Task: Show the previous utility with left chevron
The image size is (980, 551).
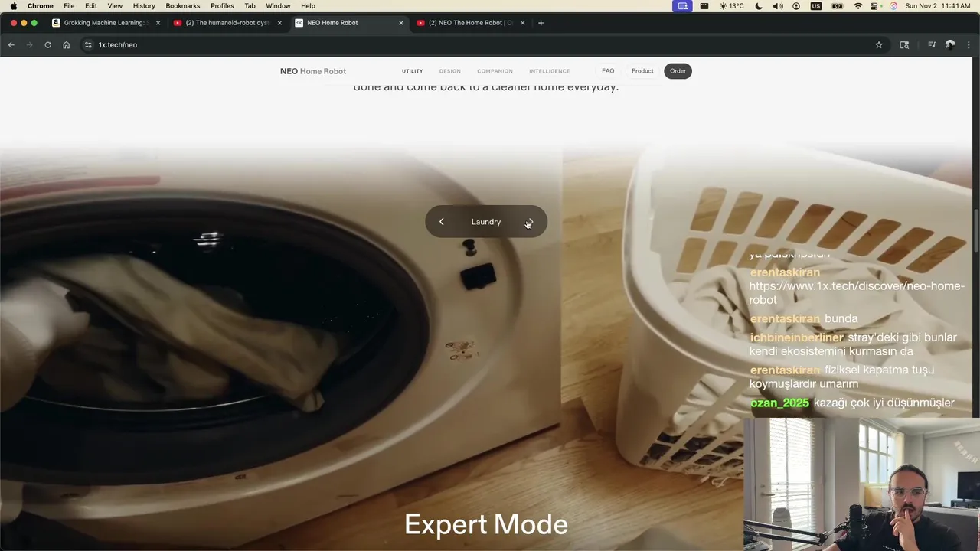Action: click(x=441, y=222)
